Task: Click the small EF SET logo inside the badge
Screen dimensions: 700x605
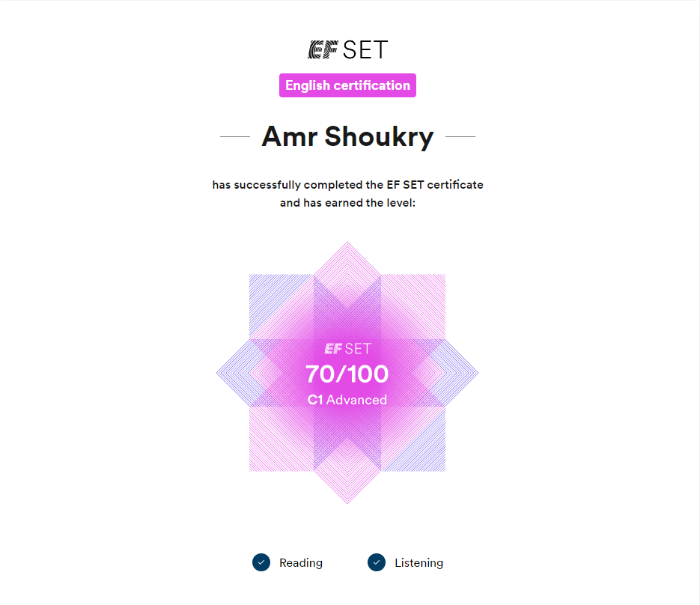Action: click(347, 349)
